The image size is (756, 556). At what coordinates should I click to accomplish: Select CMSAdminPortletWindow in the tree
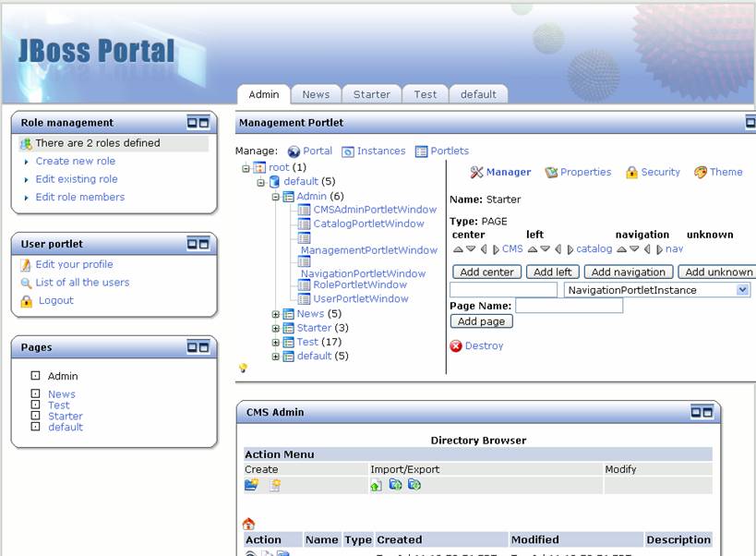pos(375,210)
